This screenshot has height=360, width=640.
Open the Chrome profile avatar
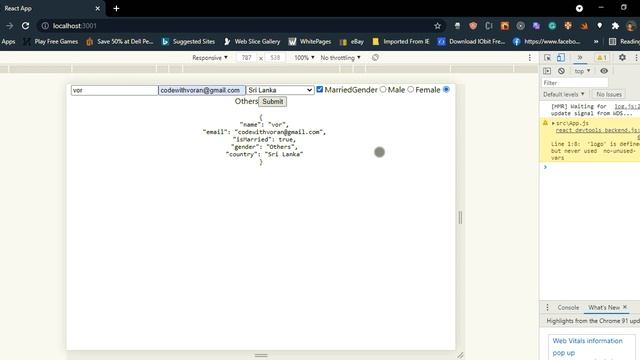pos(631,26)
